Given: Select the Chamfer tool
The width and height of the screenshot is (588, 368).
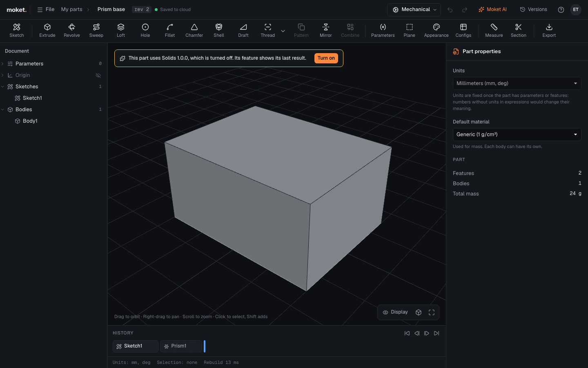Looking at the screenshot, I should click(x=194, y=31).
